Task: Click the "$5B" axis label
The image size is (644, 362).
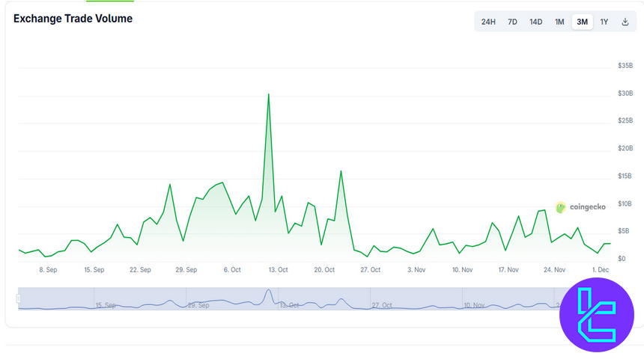Action: 624,231
